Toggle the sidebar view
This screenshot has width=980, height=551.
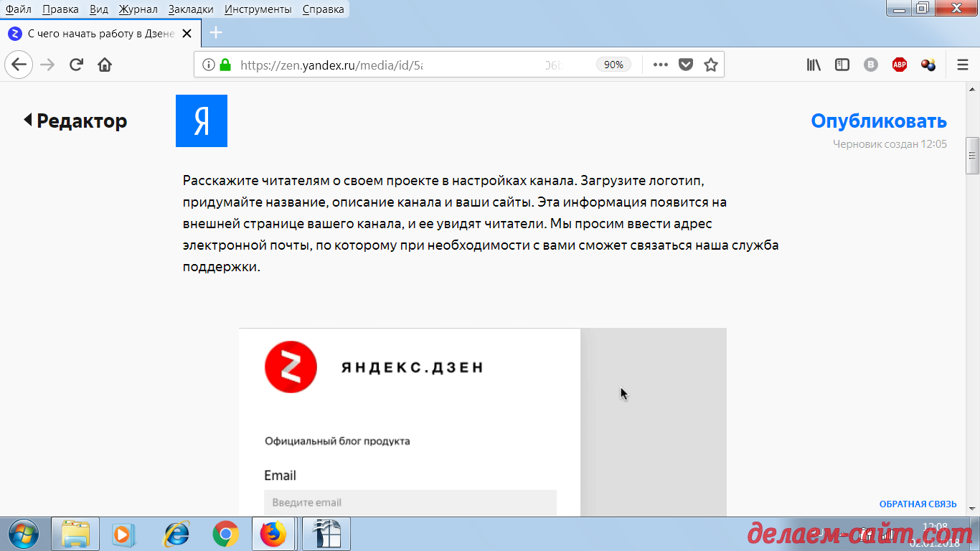click(x=842, y=65)
